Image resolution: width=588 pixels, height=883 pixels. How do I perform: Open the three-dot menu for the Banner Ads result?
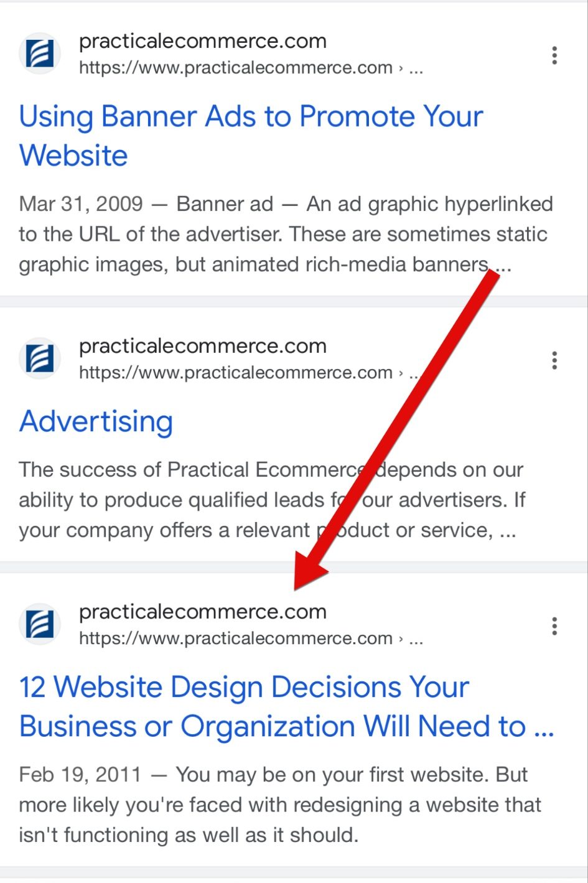coord(554,55)
